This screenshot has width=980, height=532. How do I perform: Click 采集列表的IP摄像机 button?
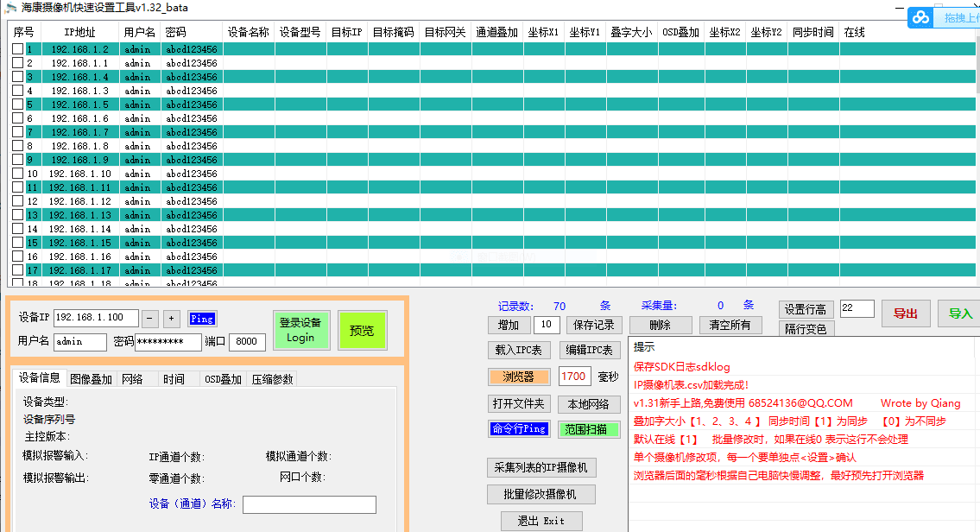pyautogui.click(x=541, y=467)
